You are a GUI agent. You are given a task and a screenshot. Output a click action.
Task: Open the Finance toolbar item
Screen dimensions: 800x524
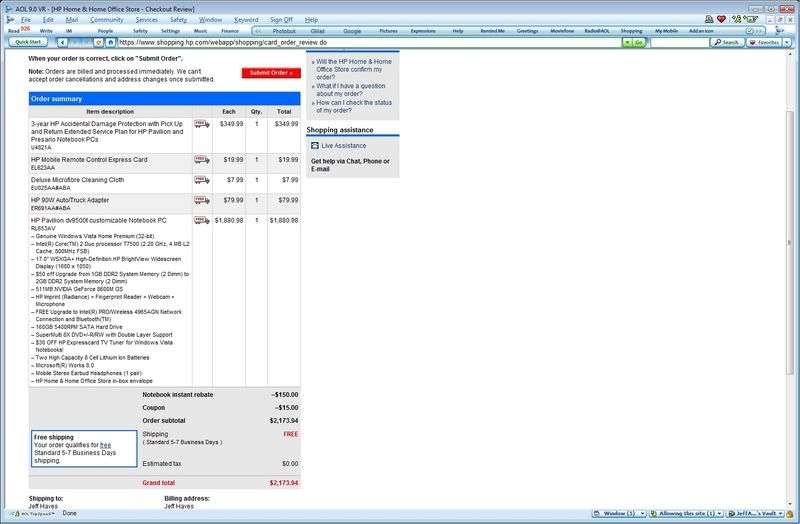click(230, 31)
